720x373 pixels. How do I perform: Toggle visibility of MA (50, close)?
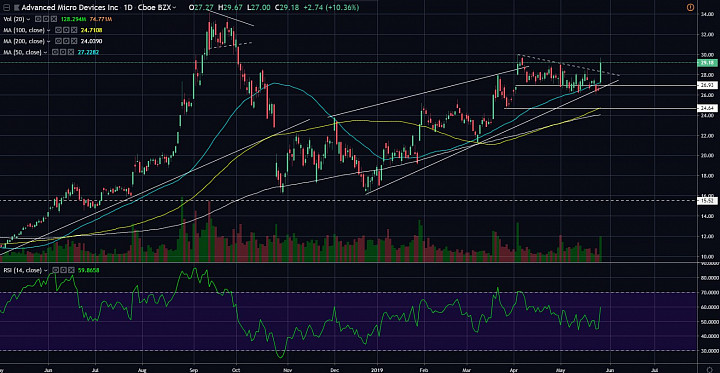[55, 52]
